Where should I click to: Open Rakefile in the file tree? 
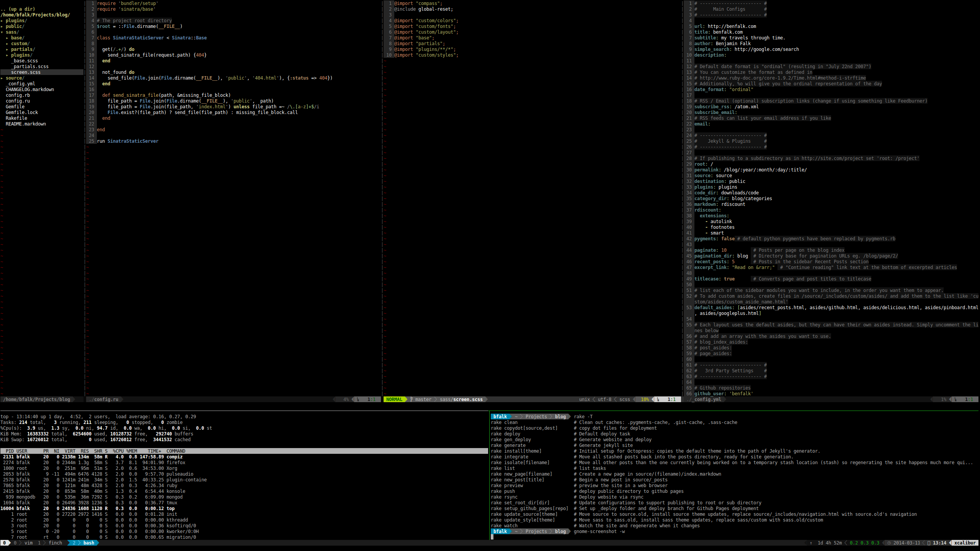coord(16,118)
